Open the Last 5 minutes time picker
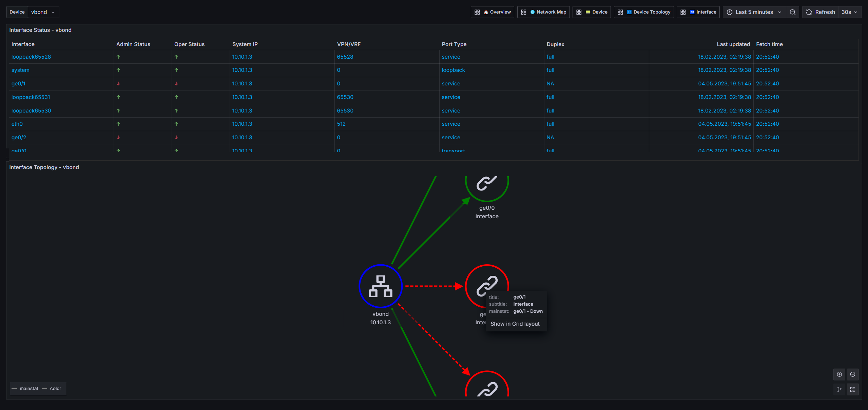This screenshot has height=410, width=868. point(754,12)
